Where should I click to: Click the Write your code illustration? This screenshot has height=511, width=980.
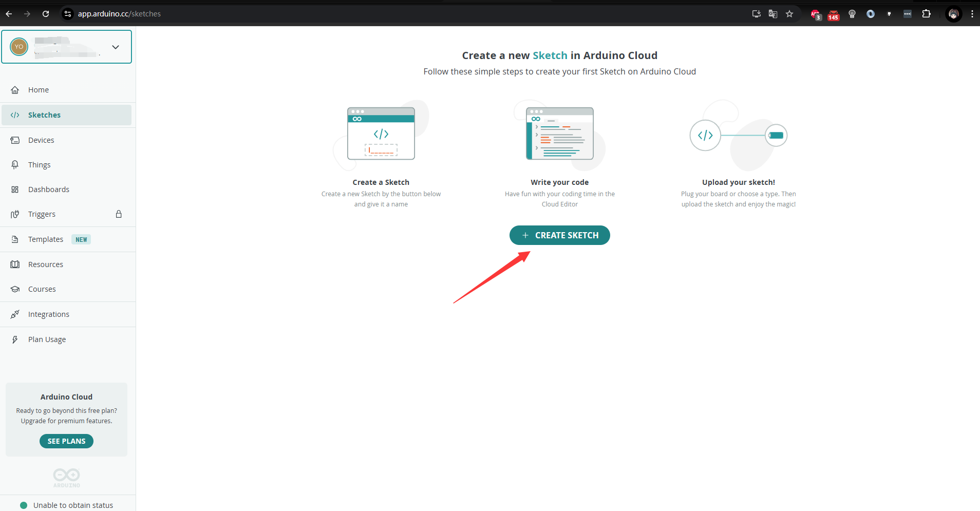click(560, 135)
